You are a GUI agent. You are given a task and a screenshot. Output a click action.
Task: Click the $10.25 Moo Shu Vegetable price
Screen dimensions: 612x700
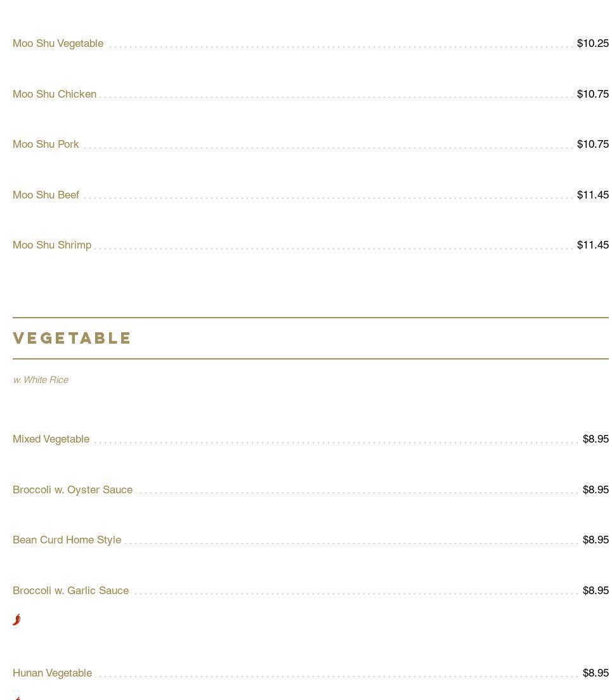pos(592,43)
